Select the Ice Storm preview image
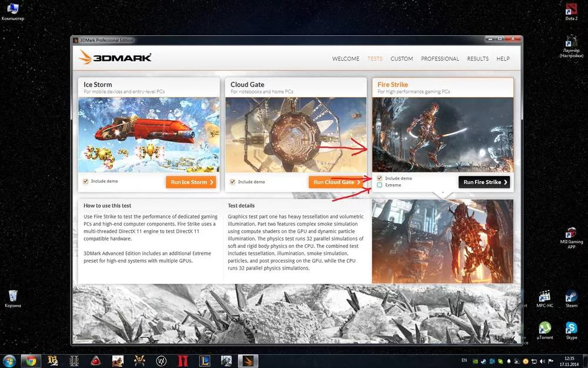 tap(149, 135)
